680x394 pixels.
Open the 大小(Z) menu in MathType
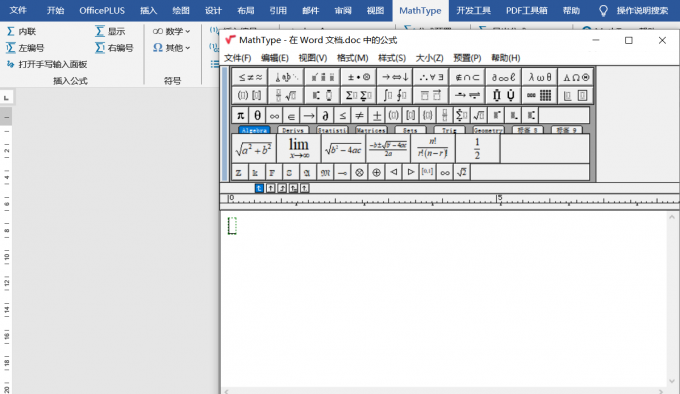tap(430, 58)
